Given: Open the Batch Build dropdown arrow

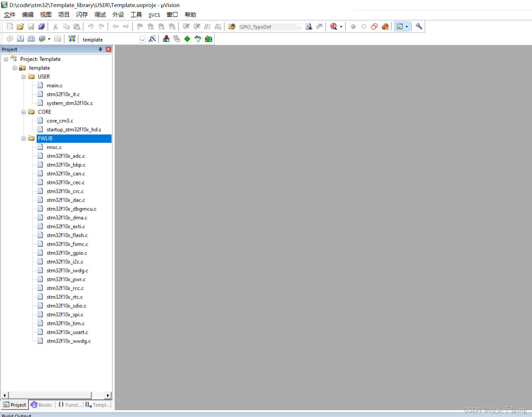Looking at the screenshot, I should click(49, 39).
